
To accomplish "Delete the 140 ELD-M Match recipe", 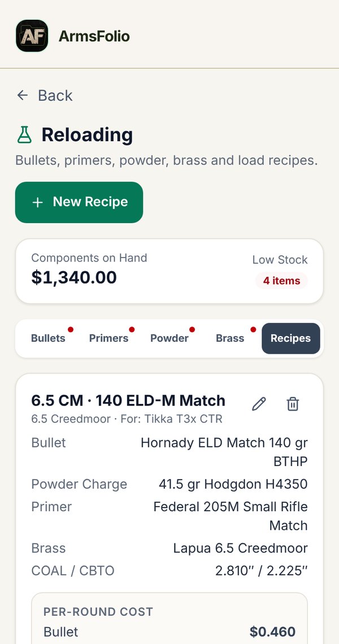I will (293, 404).
